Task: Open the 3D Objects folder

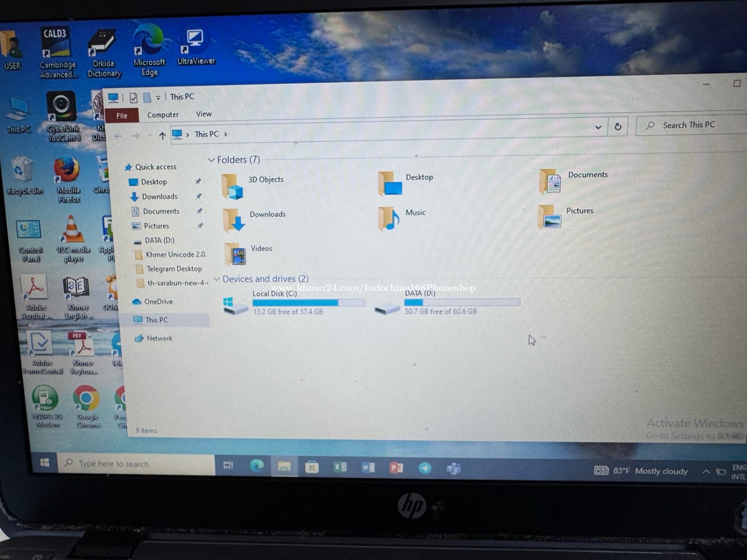Action: (232, 186)
